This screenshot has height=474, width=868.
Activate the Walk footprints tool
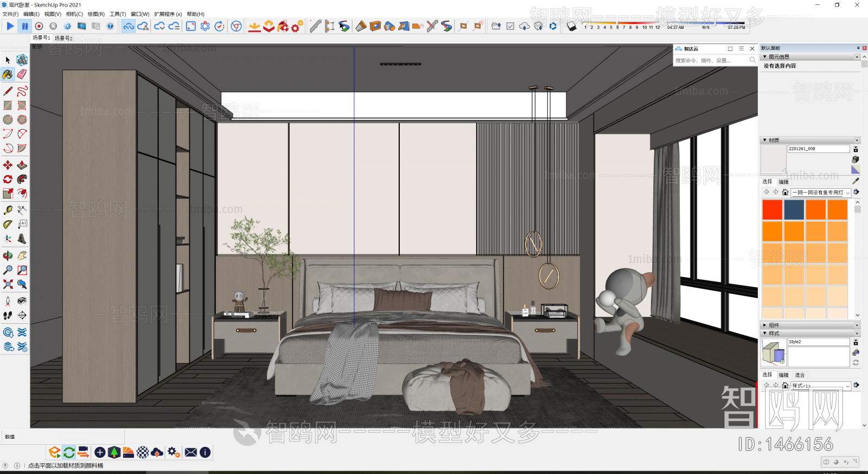tap(8, 315)
